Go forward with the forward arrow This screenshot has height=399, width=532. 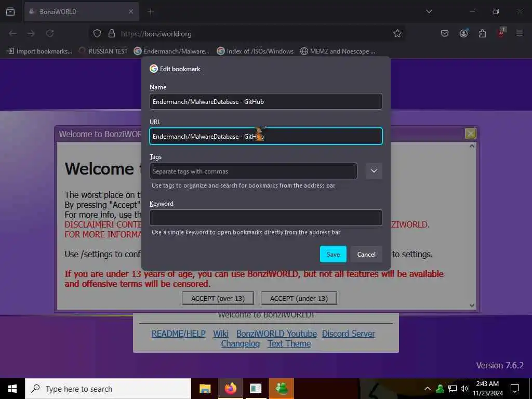coord(31,34)
